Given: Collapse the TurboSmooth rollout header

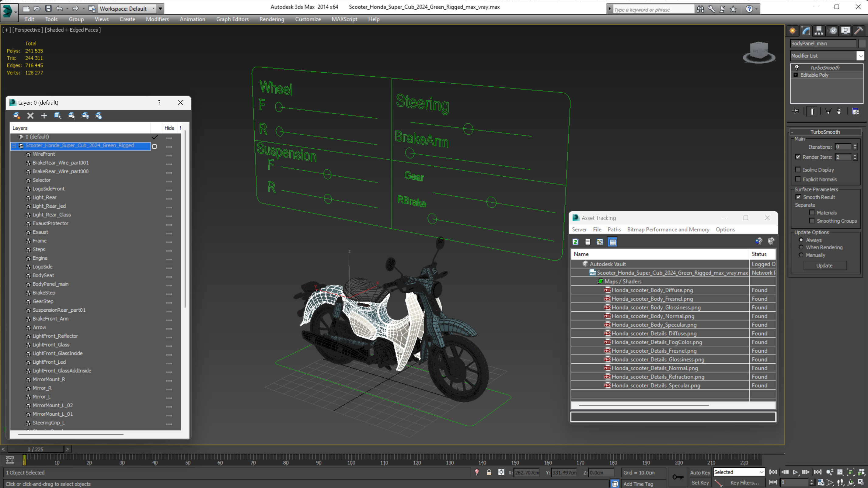Looking at the screenshot, I should pos(825,132).
